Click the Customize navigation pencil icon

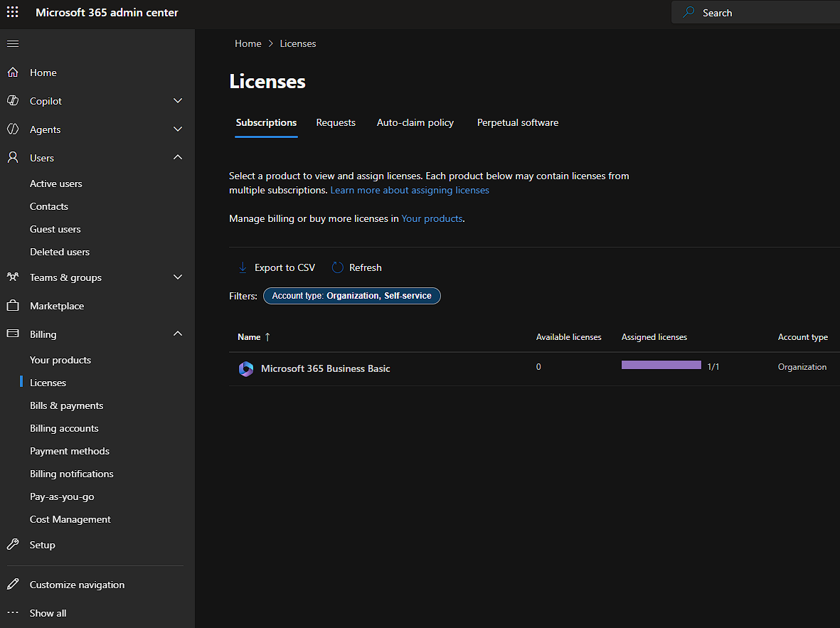[13, 584]
